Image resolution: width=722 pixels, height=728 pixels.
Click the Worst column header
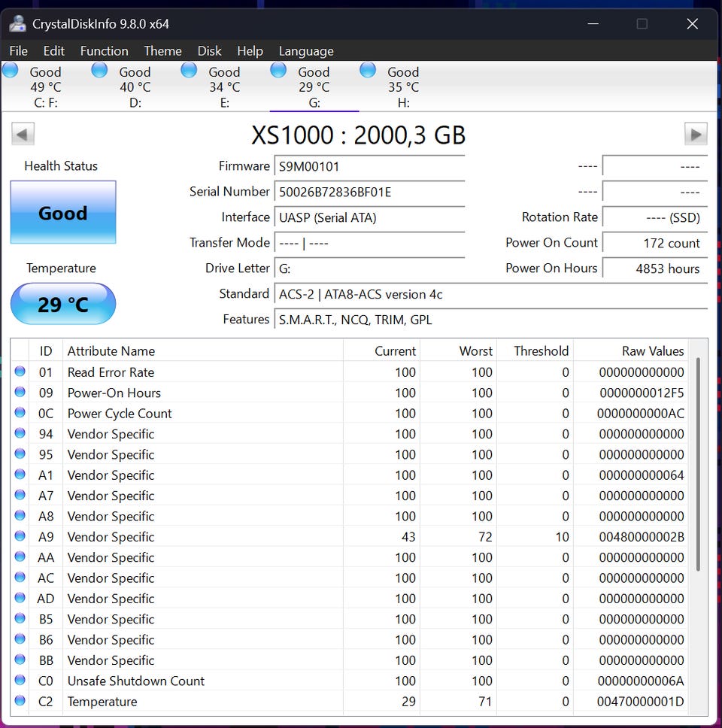coord(458,351)
